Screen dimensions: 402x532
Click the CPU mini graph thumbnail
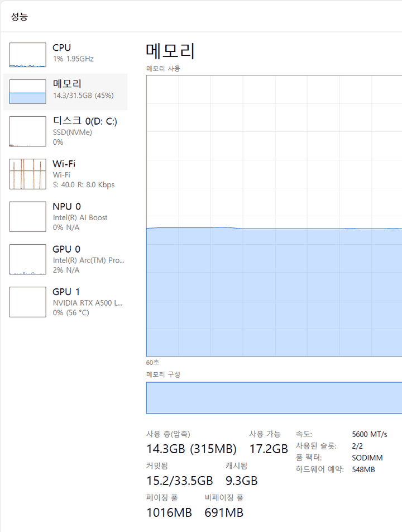(x=27, y=55)
